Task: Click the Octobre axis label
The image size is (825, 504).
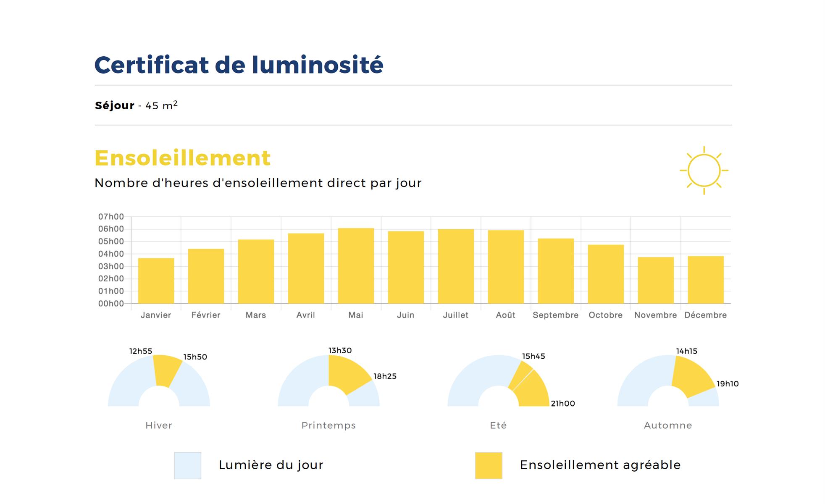Action: coord(605,315)
